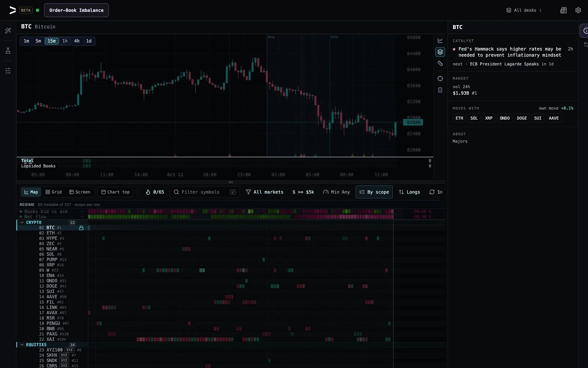
Task: Open the magic wand tool in left sidebar
Action: pyautogui.click(x=8, y=31)
